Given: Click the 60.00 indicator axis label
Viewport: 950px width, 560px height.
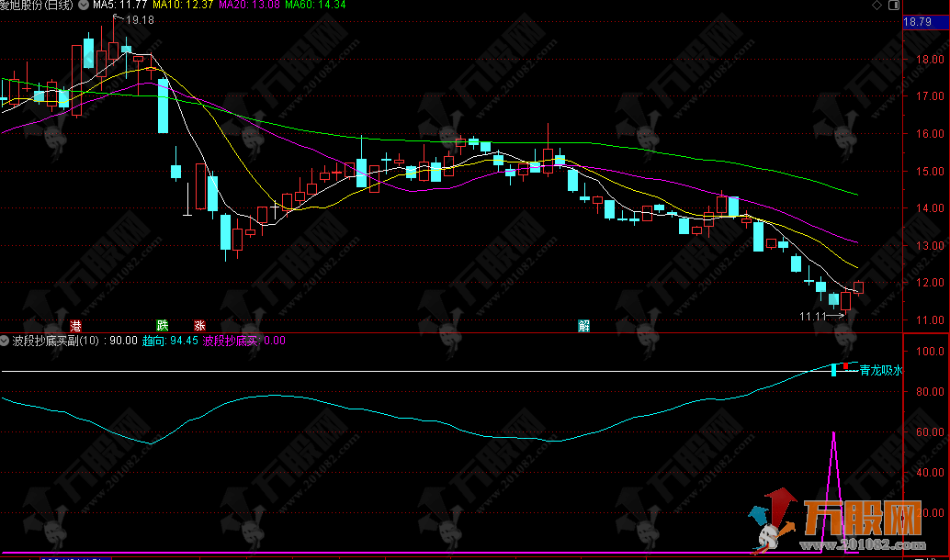Looking at the screenshot, I should pos(930,431).
